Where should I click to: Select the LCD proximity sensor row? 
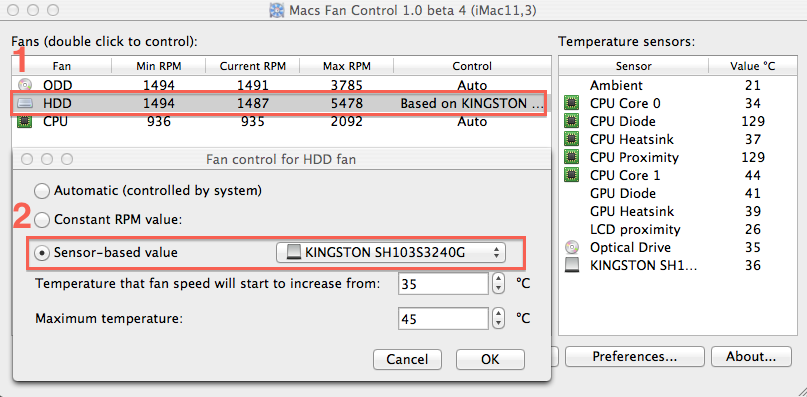[x=677, y=229]
